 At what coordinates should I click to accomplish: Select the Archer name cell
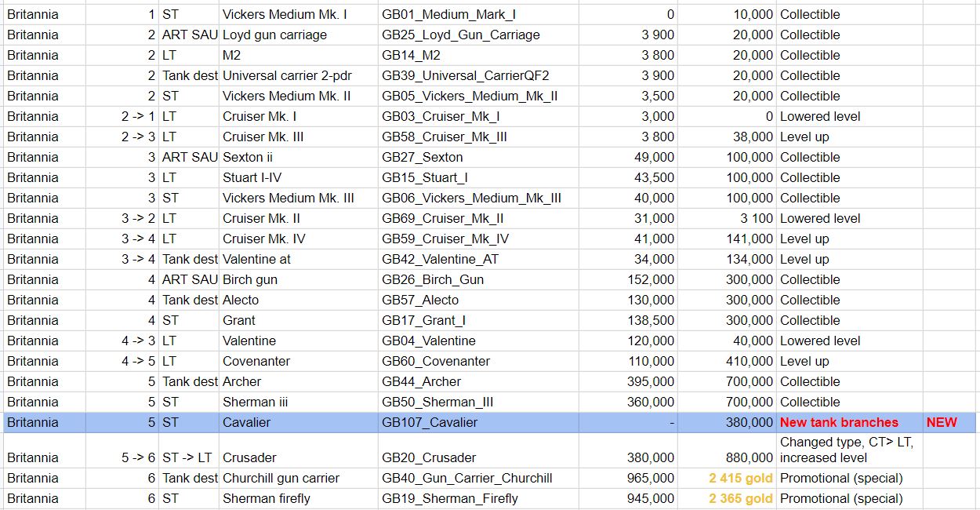point(298,381)
